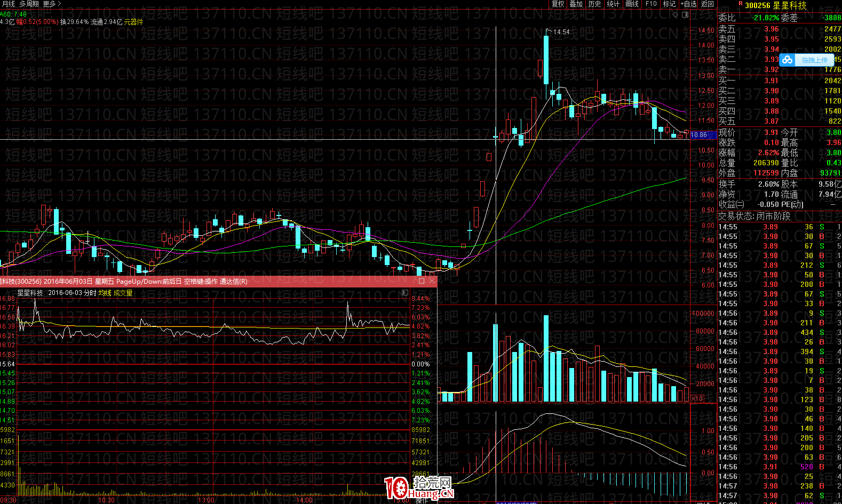The image size is (842, 504).
Task: Click the 14:55 trade tick with volume 212
Action: (x=780, y=265)
